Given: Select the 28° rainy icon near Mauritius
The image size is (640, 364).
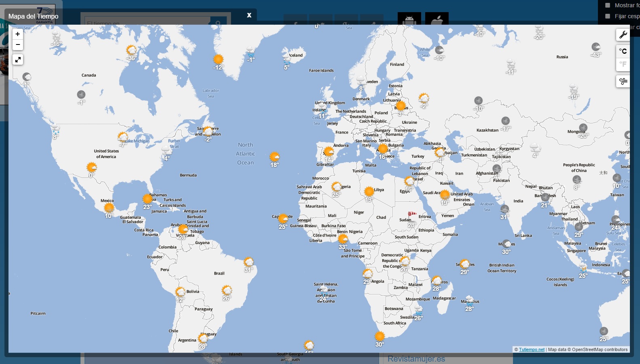Looking at the screenshot, I should 469,301.
